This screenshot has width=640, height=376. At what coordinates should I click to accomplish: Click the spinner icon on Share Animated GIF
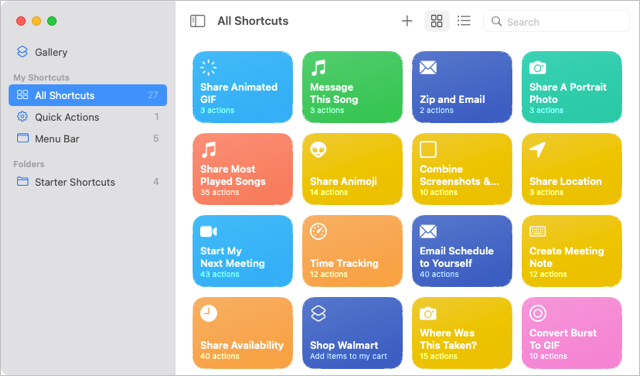pyautogui.click(x=208, y=68)
